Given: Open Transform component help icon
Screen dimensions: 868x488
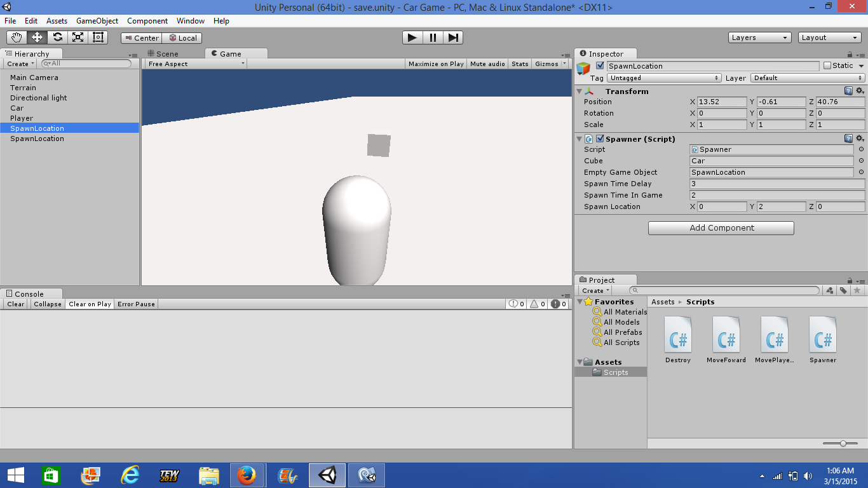Looking at the screenshot, I should click(x=848, y=91).
